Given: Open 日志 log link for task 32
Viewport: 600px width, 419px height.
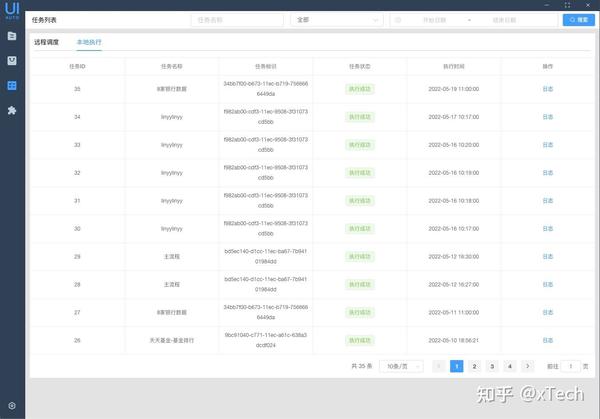Looking at the screenshot, I should point(548,173).
